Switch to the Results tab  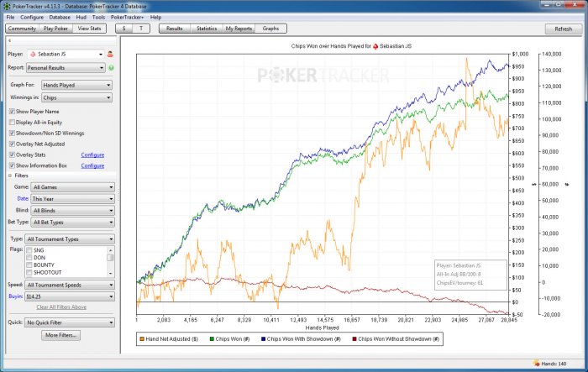click(x=175, y=29)
